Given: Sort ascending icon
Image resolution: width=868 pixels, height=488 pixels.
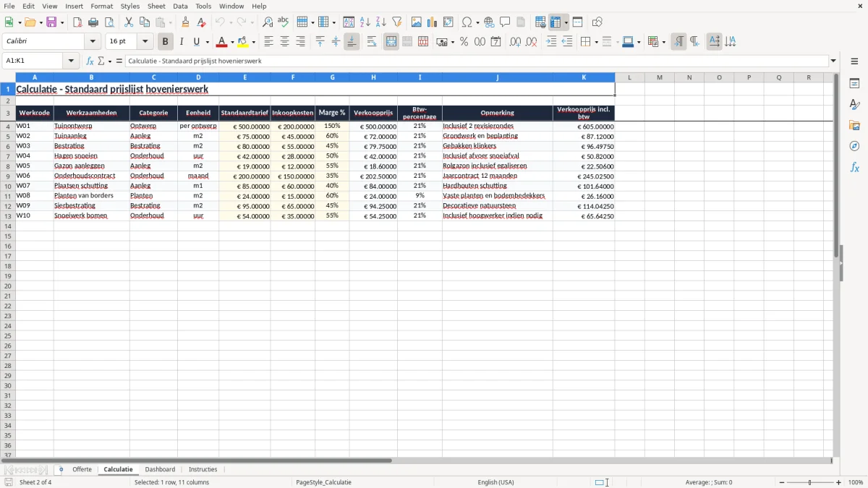Looking at the screenshot, I should [365, 22].
